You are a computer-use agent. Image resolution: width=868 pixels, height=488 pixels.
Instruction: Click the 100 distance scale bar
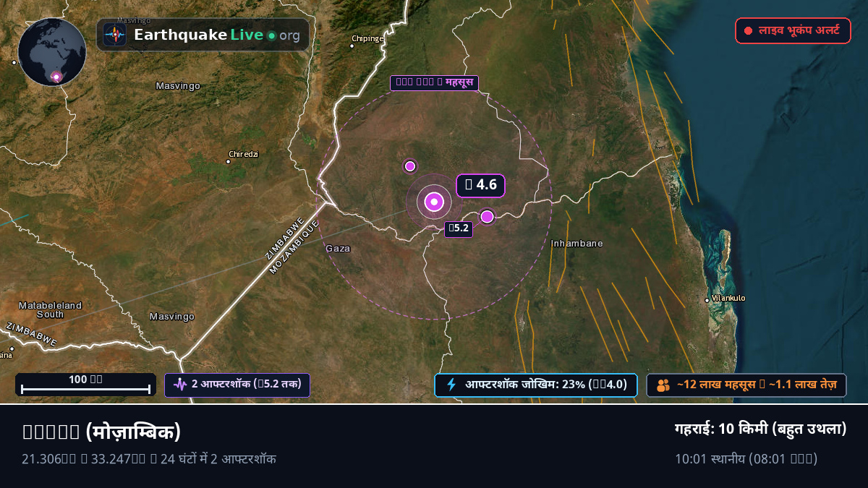click(x=85, y=385)
